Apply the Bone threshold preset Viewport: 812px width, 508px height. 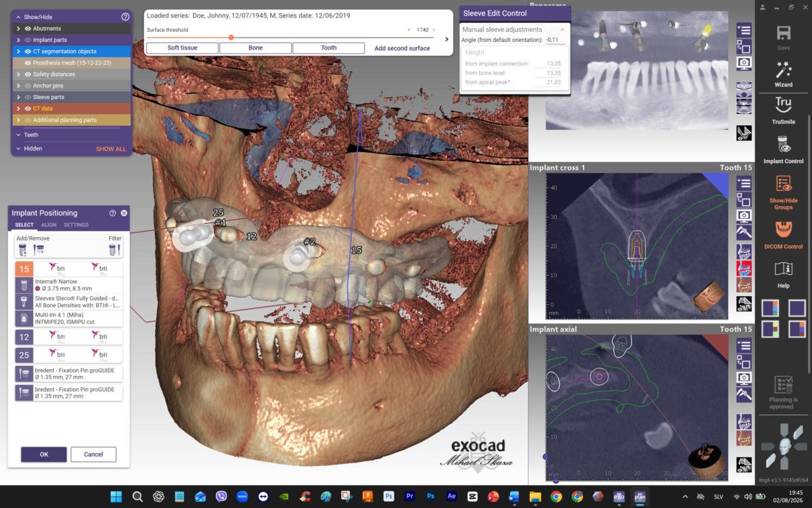click(x=255, y=48)
